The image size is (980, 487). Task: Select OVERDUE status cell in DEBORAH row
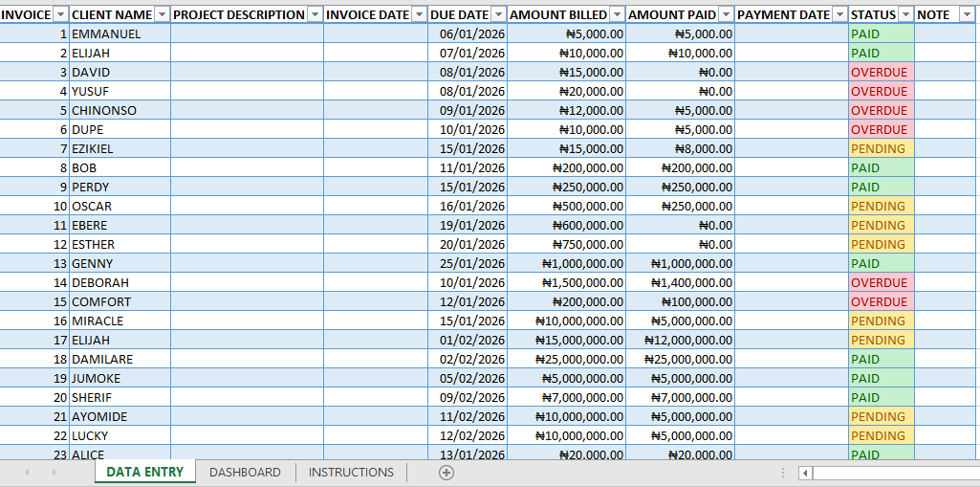(882, 282)
